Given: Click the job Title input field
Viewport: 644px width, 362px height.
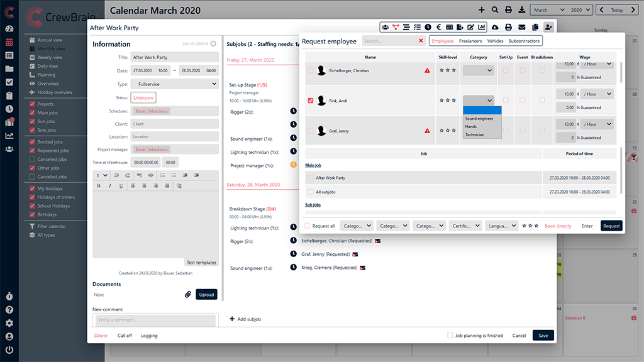Looking at the screenshot, I should click(x=175, y=57).
